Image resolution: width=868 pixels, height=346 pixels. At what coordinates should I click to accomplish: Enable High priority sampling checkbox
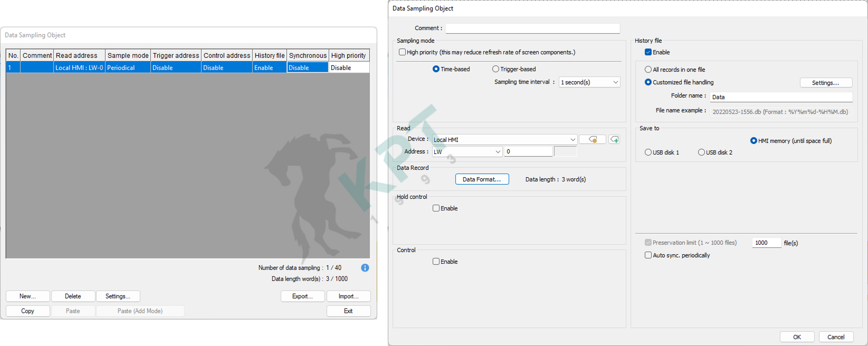pyautogui.click(x=402, y=52)
